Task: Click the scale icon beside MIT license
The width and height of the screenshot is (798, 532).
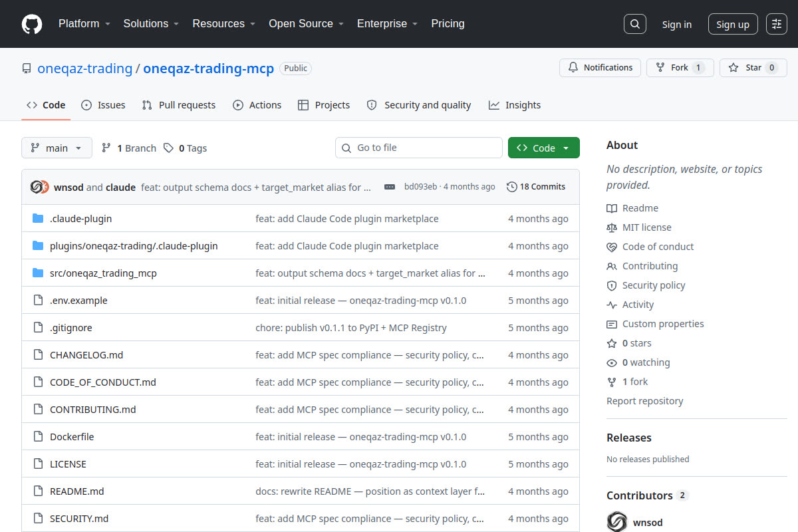Action: pyautogui.click(x=612, y=227)
